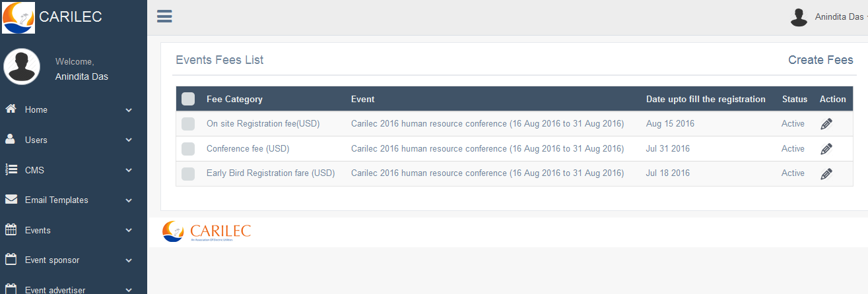The width and height of the screenshot is (868, 294).
Task: Expand the Users menu chevron
Action: coord(129,140)
